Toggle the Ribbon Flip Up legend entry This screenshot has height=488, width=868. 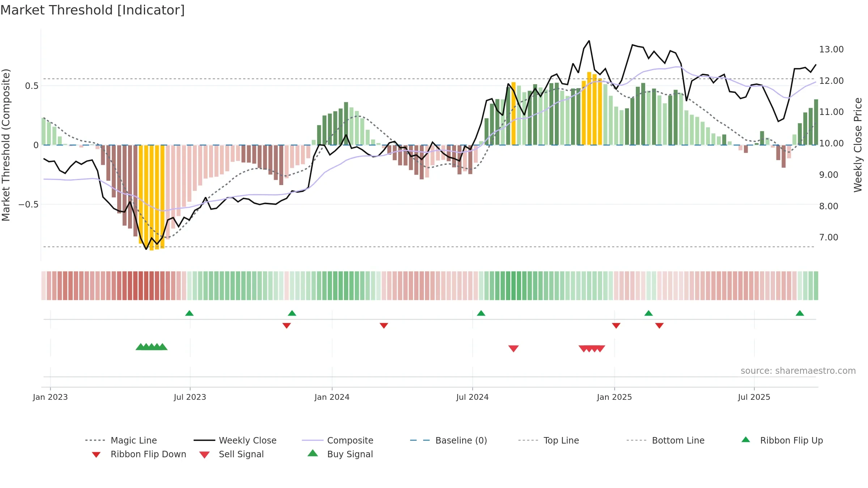(x=782, y=440)
